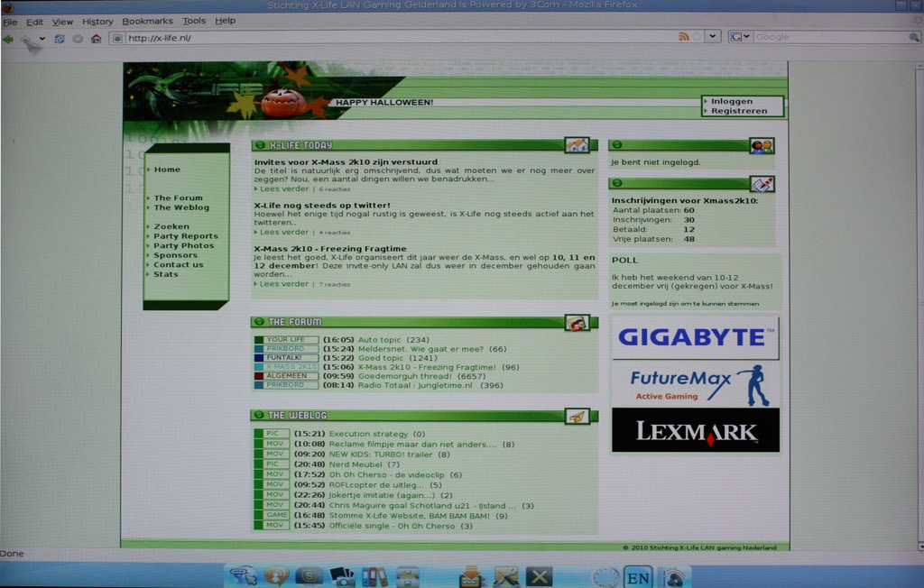Viewport: 924px width, 588px height.
Task: Open Zoeken in the side menu
Action: pos(171,226)
